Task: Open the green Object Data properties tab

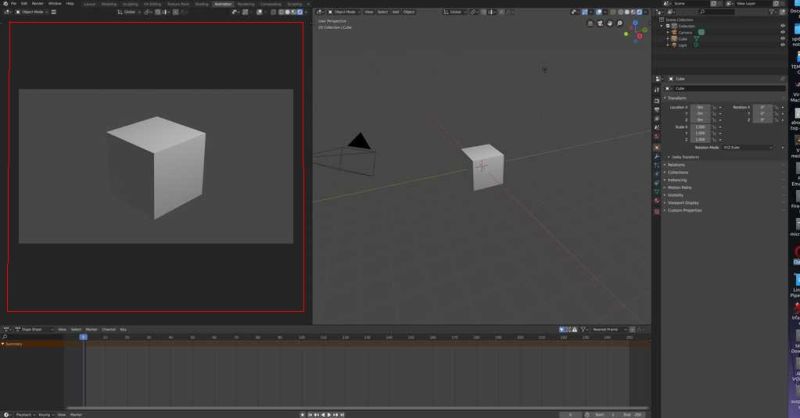Action: (x=657, y=192)
